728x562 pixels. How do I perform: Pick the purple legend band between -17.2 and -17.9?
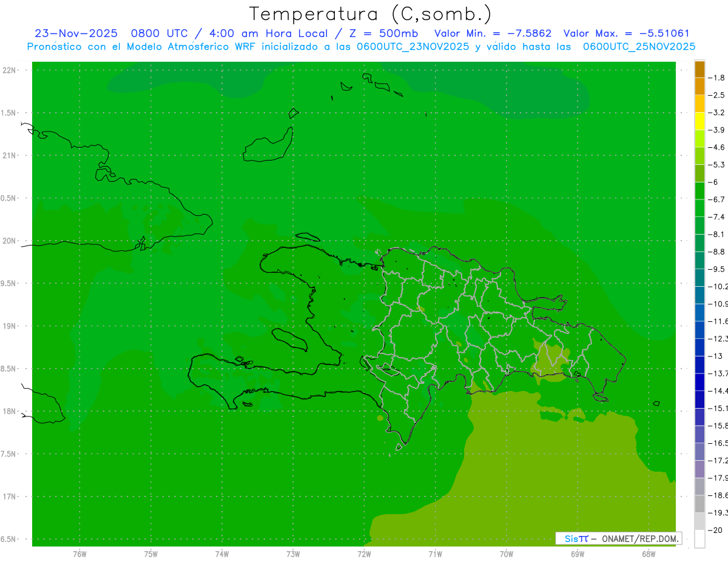point(699,469)
